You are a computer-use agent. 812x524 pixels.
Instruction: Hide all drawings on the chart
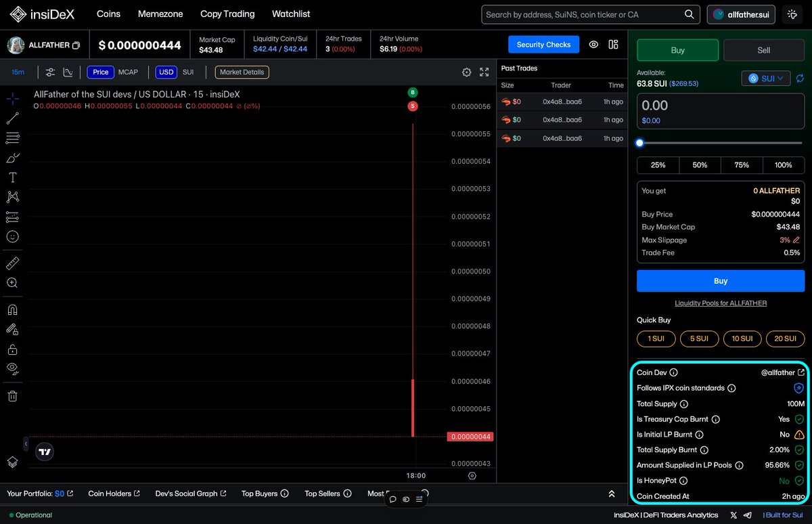click(x=12, y=369)
